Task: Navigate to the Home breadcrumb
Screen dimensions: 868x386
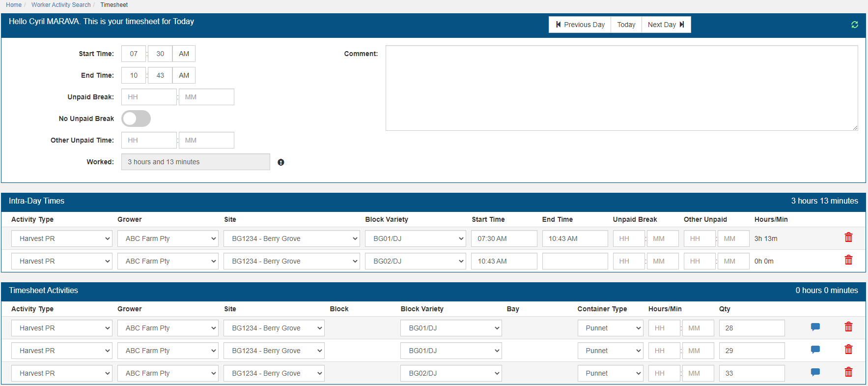Action: tap(14, 5)
